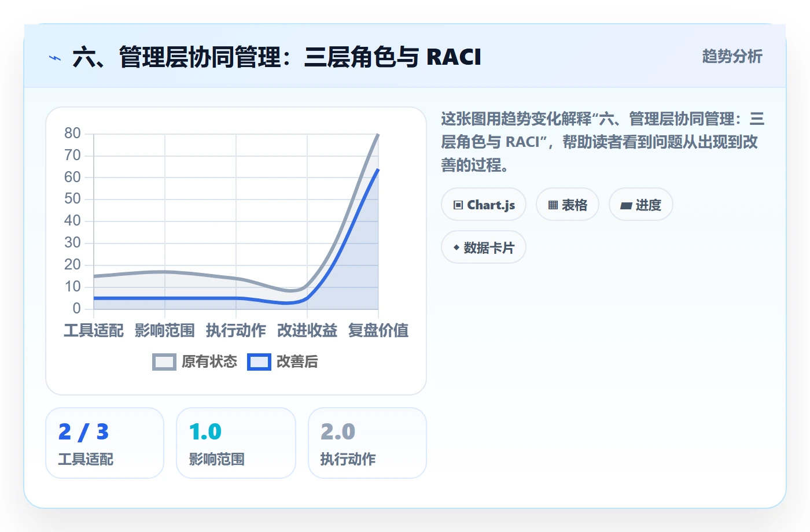This screenshot has height=532, width=810.
Task: Click the 执行动作 x-axis label on chart
Action: pos(236,330)
